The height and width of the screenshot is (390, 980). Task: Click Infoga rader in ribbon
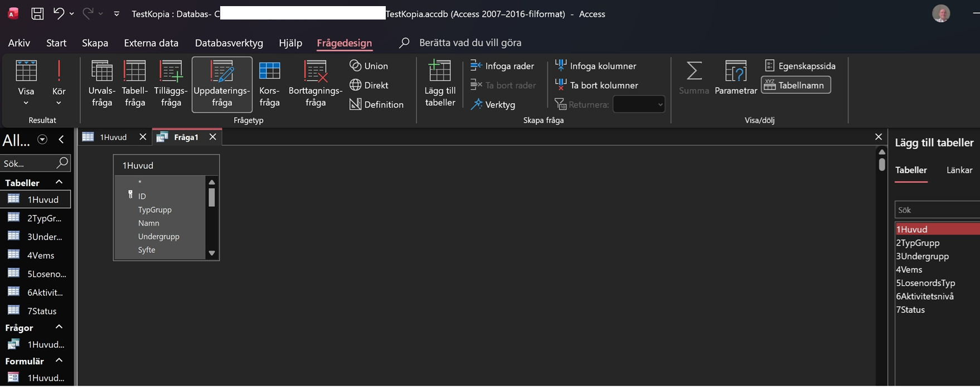coord(502,66)
